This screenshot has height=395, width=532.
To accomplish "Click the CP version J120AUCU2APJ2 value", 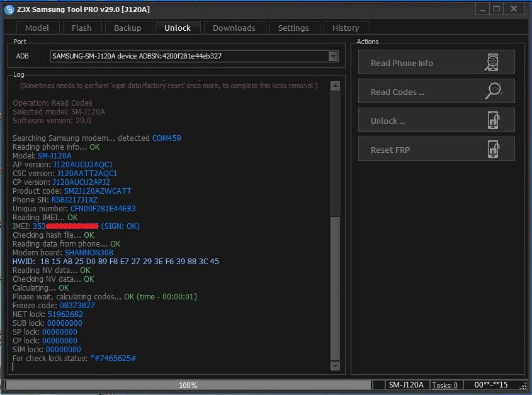I will [x=81, y=182].
